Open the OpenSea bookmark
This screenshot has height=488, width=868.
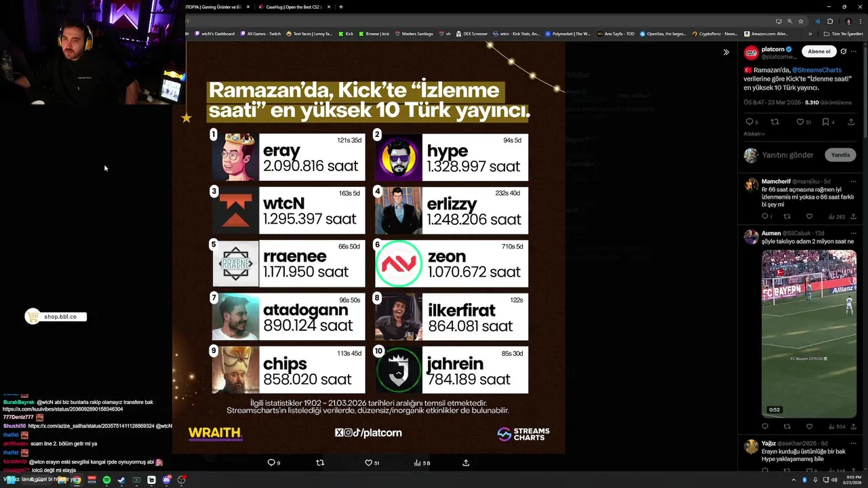[663, 34]
